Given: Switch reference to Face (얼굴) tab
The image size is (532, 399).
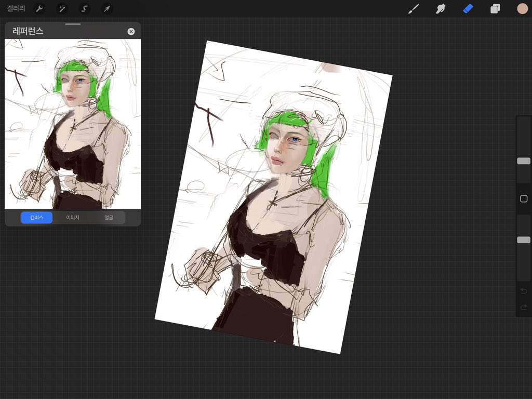Looking at the screenshot, I should 109,218.
